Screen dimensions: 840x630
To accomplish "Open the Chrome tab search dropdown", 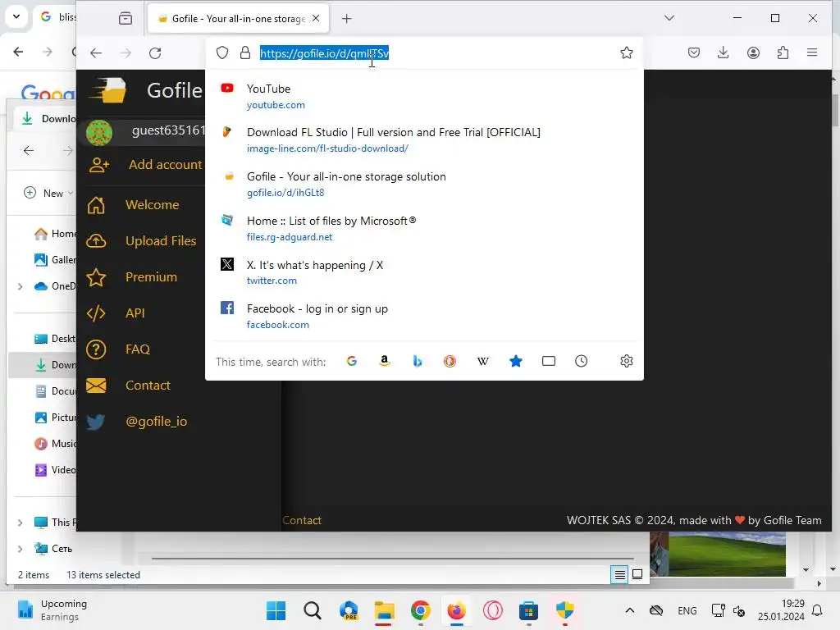I will coord(16,16).
